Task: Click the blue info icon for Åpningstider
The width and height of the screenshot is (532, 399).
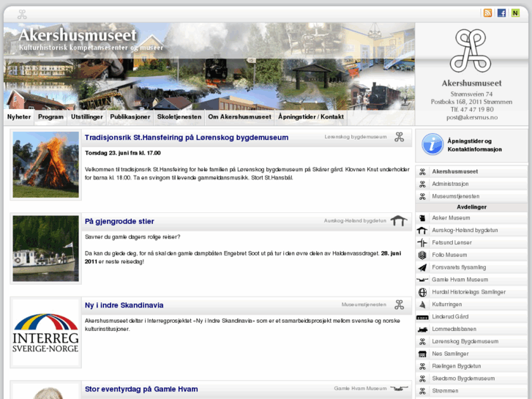Action: click(x=432, y=144)
